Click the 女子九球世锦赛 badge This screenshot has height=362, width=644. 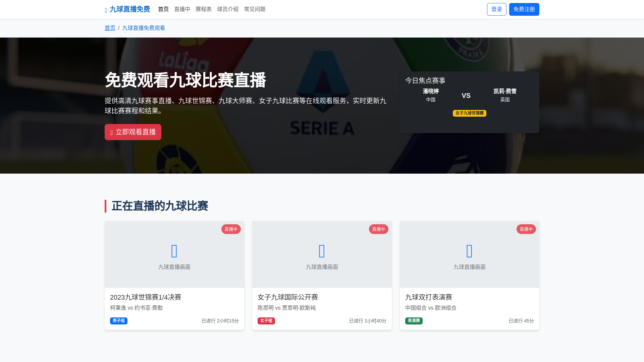click(x=470, y=113)
